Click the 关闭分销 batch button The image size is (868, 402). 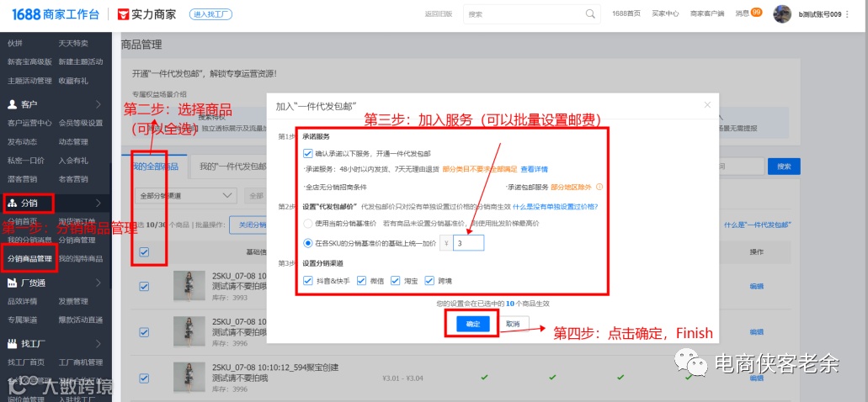click(249, 225)
